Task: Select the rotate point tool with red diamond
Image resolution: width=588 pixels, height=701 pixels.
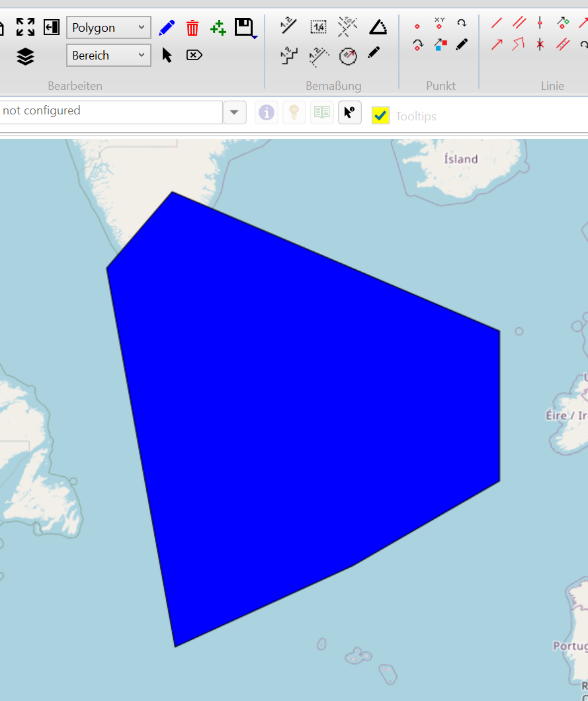Action: click(417, 45)
